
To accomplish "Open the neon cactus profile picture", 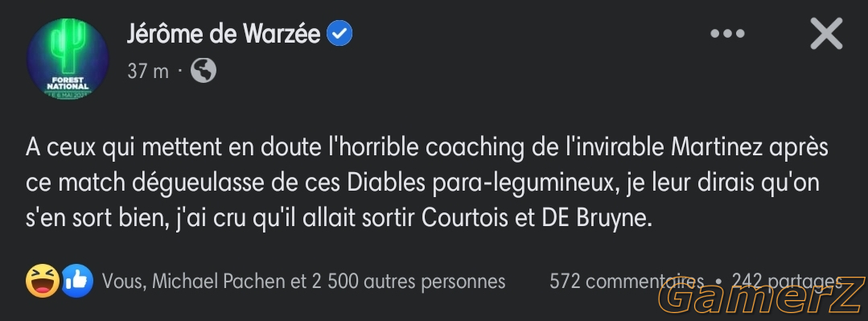I will pyautogui.click(x=68, y=59).
